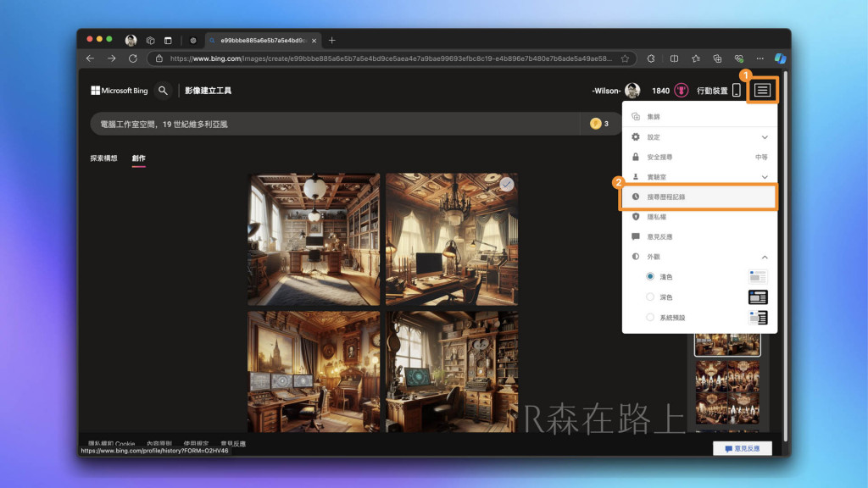
Task: Click the prompt text input field
Action: coord(335,124)
